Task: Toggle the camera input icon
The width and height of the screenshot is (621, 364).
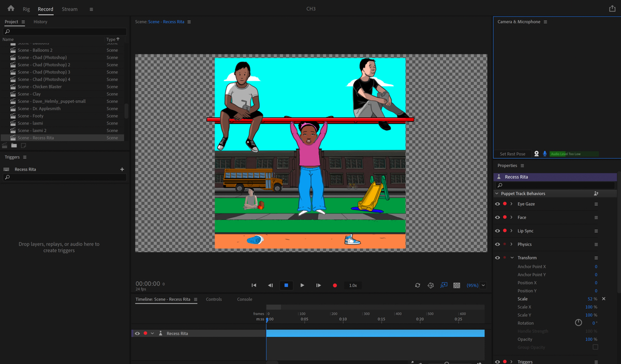Action: pyautogui.click(x=536, y=154)
